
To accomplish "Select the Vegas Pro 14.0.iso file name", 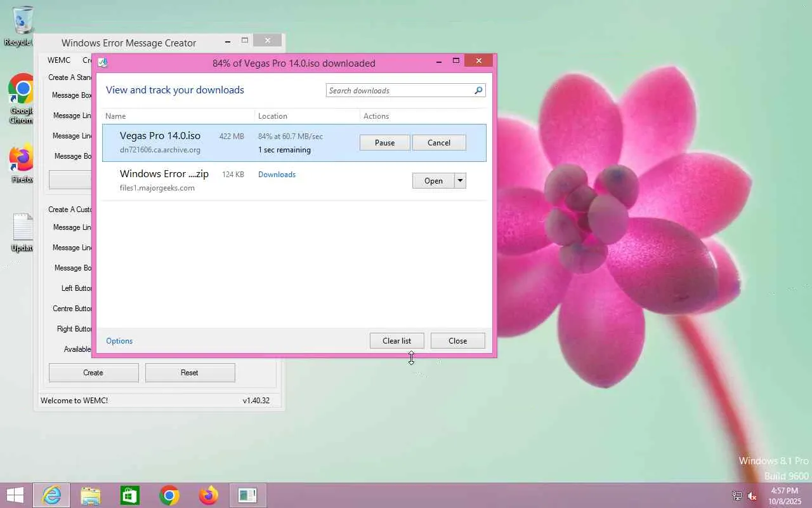I will click(x=160, y=136).
